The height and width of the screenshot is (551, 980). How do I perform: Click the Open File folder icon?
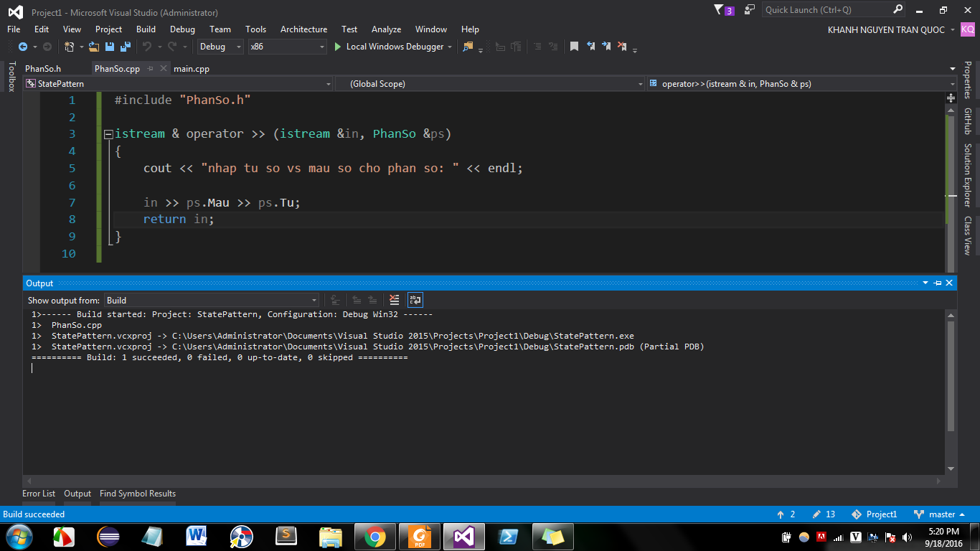94,47
